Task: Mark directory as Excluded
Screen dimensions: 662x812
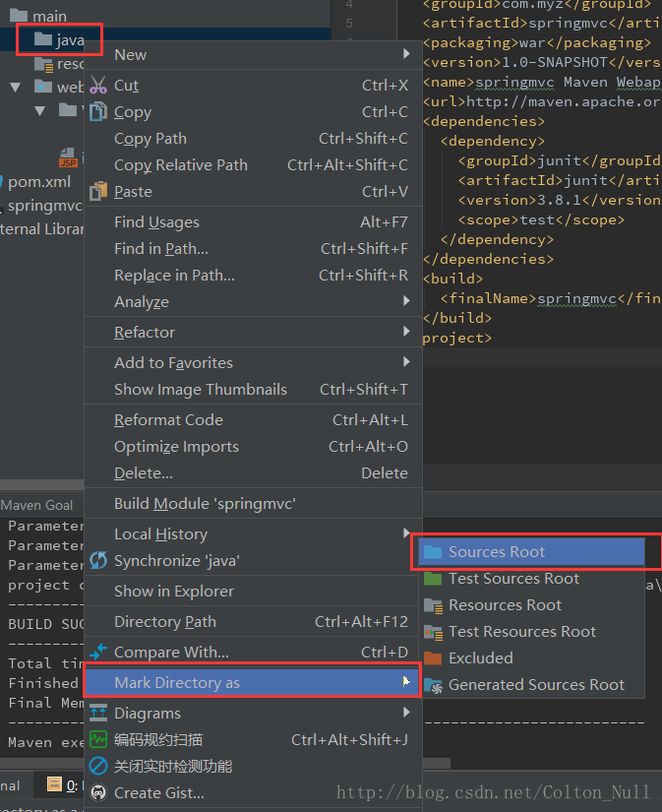Action: coord(531,657)
